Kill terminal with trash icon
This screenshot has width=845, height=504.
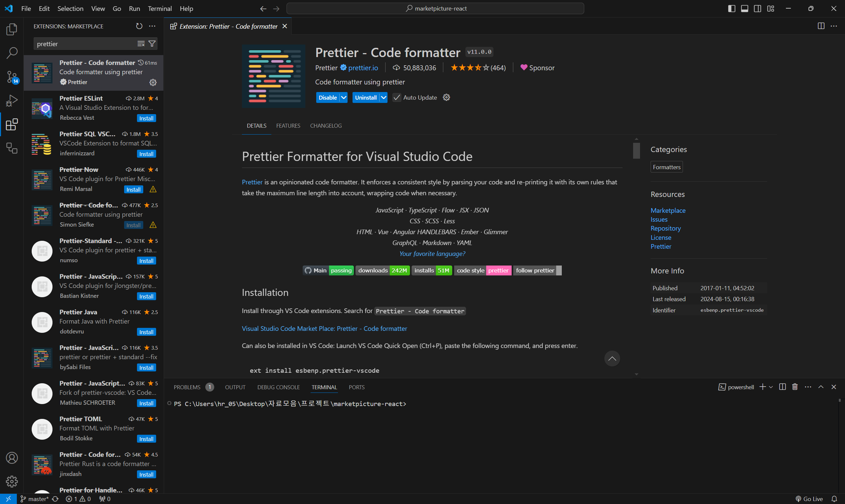[x=795, y=387]
